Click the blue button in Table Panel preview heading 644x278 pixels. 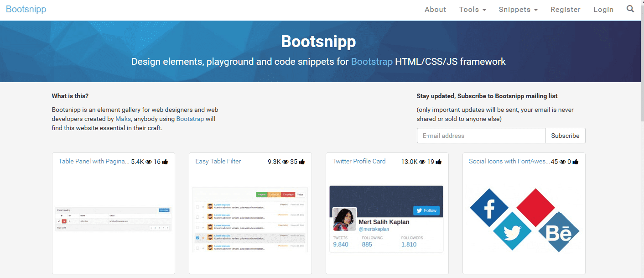[x=164, y=210]
